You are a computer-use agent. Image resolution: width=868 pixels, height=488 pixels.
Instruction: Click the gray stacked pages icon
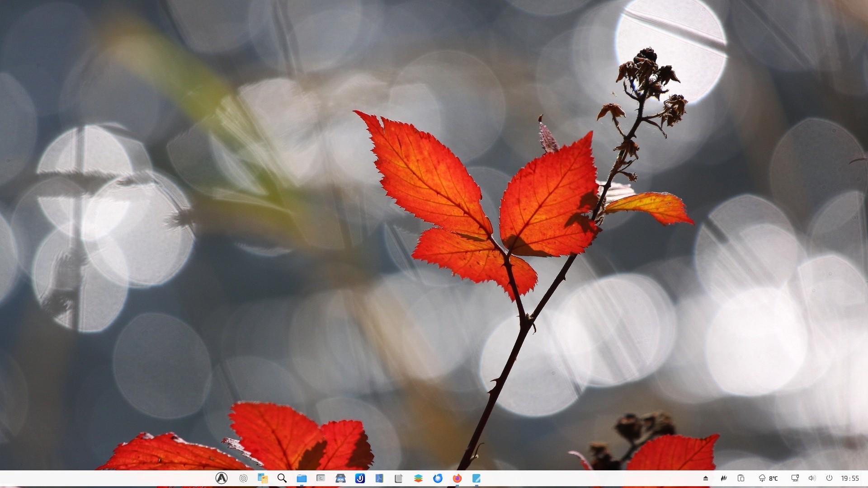coord(398,478)
